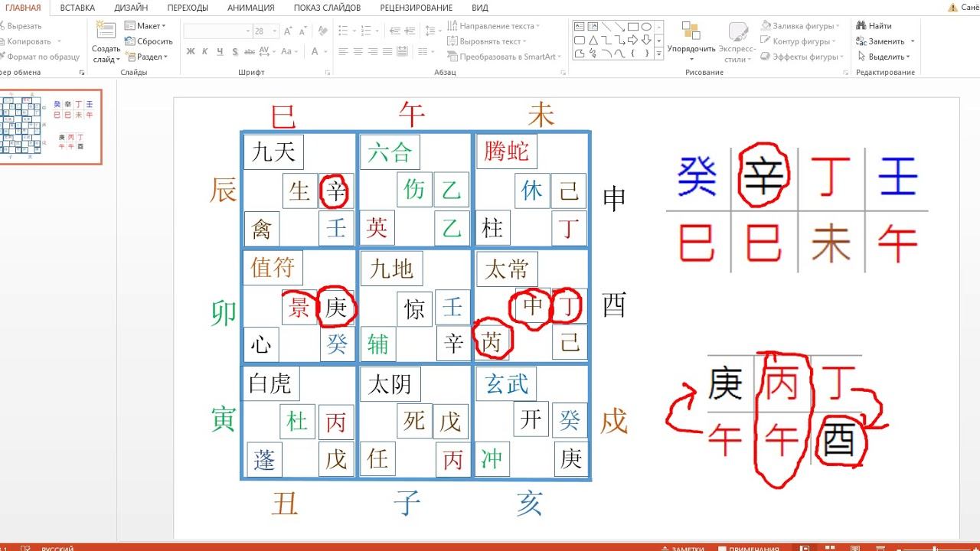The height and width of the screenshot is (551, 980).
Task: Go to the ПЕРЕХОДЫ tab
Action: [188, 8]
